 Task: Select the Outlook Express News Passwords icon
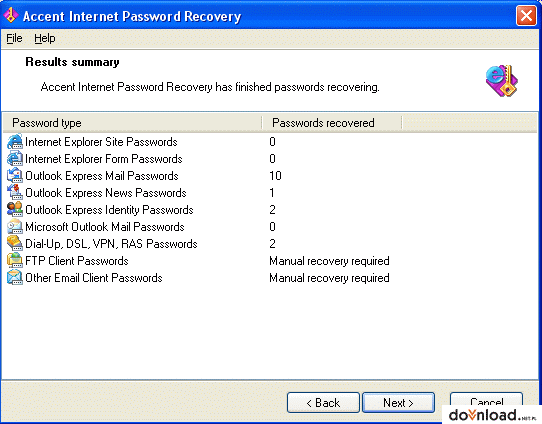(x=15, y=192)
